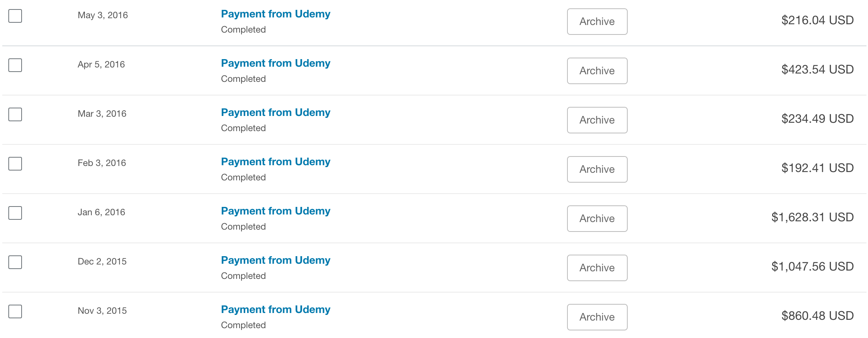Open the Dec 2, 2015 Payment from Udemy
The height and width of the screenshot is (338, 868).
pos(276,260)
